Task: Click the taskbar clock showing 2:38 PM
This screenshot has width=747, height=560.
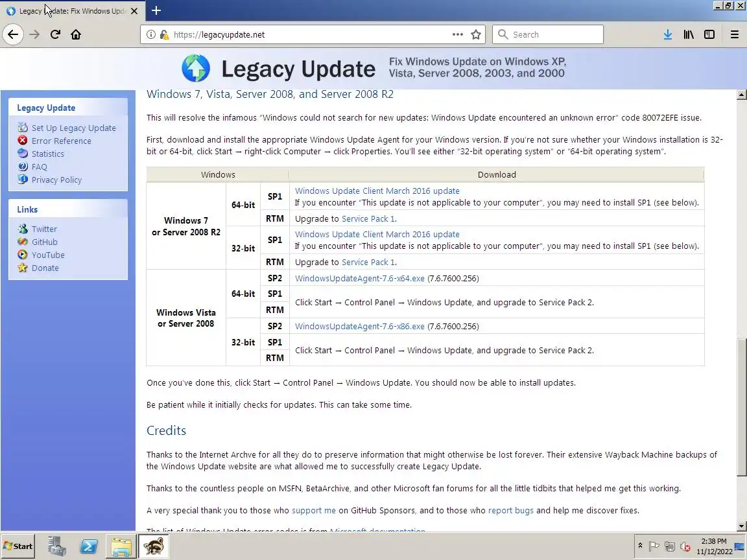Action: point(714,546)
